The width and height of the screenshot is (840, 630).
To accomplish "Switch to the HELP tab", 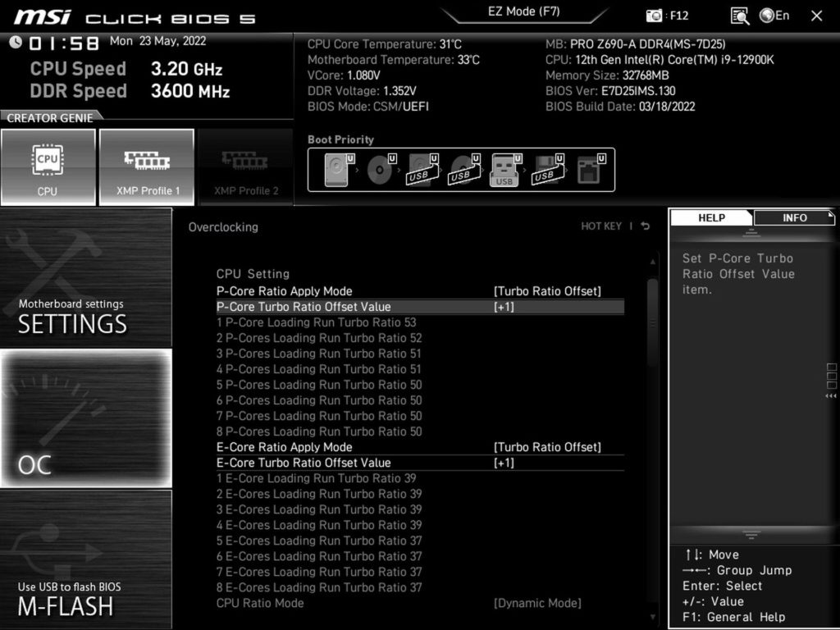I will click(x=711, y=217).
